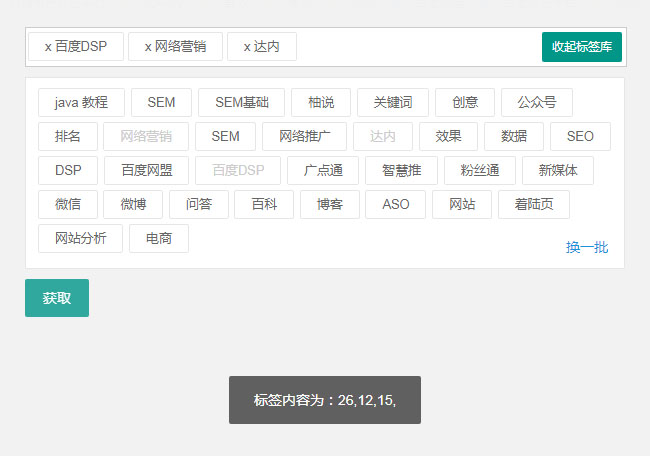The height and width of the screenshot is (456, 650).
Task: Select the 新媒体 tag
Action: (x=557, y=171)
